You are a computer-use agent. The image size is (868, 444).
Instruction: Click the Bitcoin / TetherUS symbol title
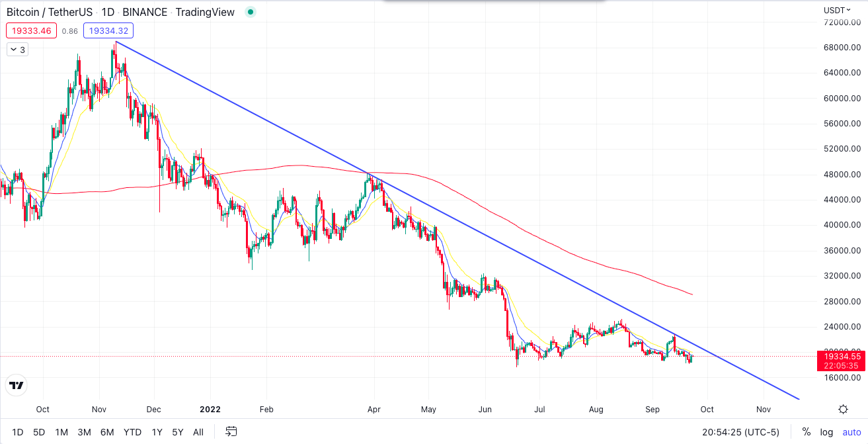point(50,12)
